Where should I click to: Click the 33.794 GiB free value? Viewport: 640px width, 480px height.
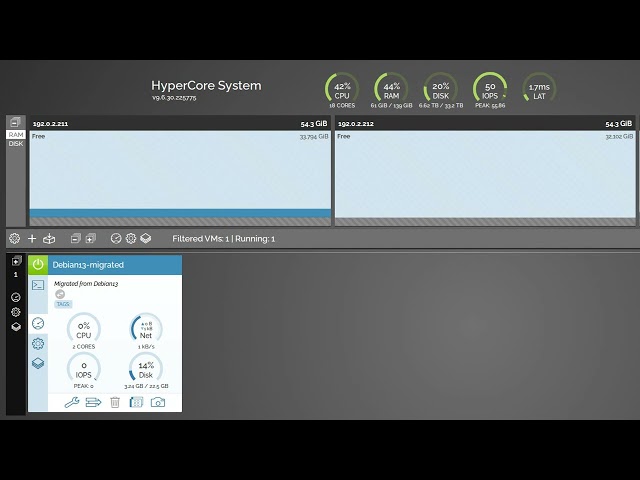click(x=314, y=137)
